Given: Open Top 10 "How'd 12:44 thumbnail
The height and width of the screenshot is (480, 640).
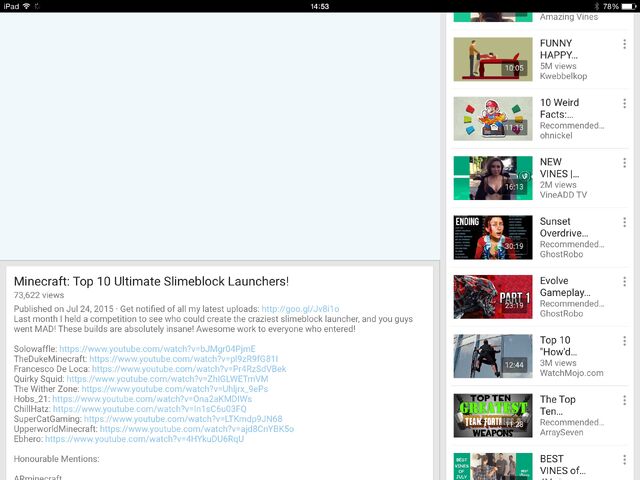Looking at the screenshot, I should click(x=493, y=356).
